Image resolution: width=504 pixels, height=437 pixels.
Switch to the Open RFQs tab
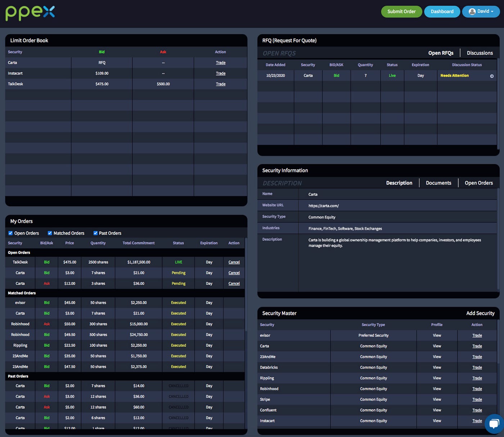pyautogui.click(x=441, y=53)
